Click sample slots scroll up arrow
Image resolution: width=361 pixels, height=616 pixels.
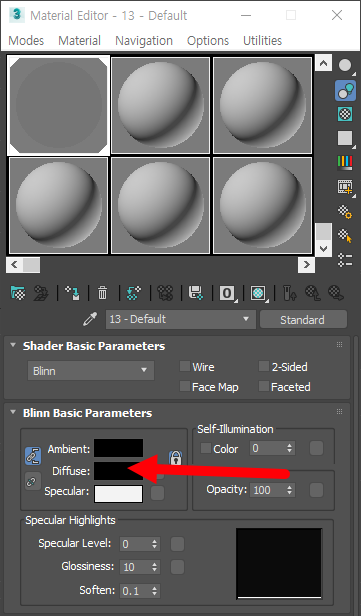pos(323,64)
